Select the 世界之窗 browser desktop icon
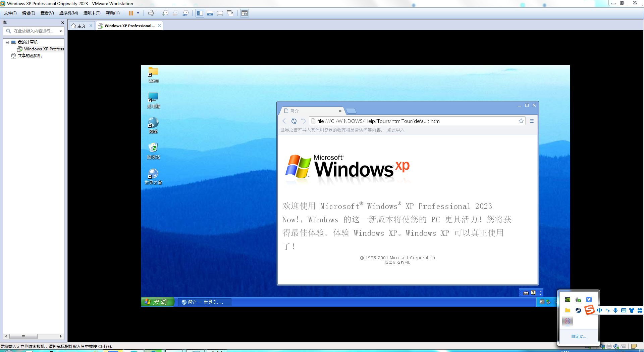Screen dimensions: 644x352 click(x=153, y=177)
